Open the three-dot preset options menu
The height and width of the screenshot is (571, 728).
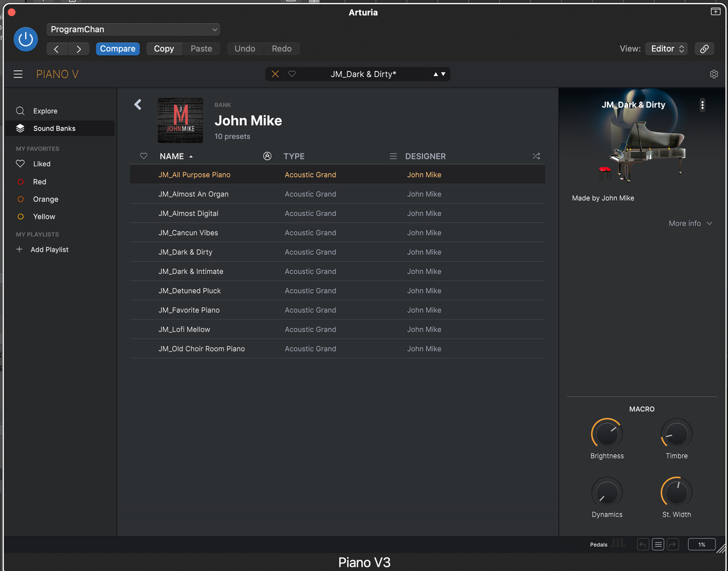(x=702, y=105)
